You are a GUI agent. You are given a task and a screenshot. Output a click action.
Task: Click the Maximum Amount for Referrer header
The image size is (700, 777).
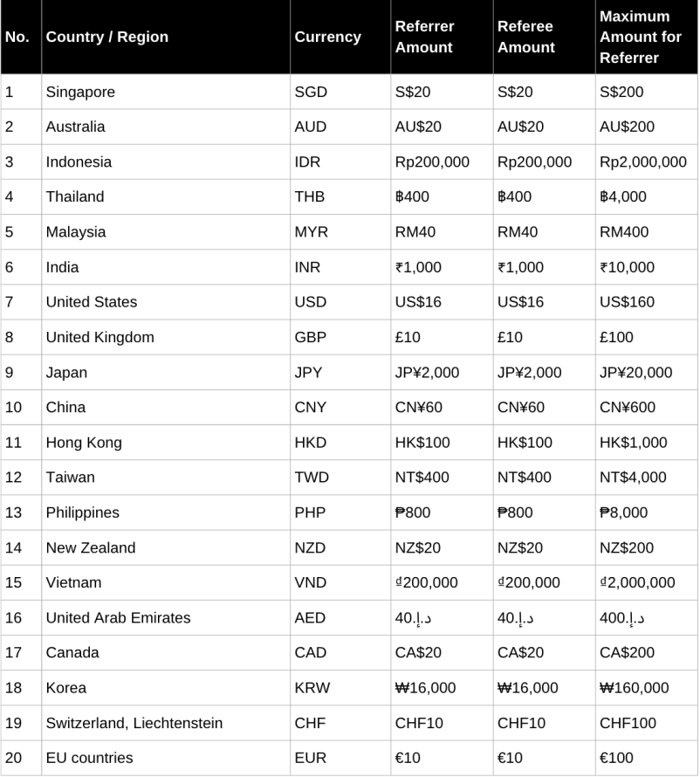click(641, 38)
